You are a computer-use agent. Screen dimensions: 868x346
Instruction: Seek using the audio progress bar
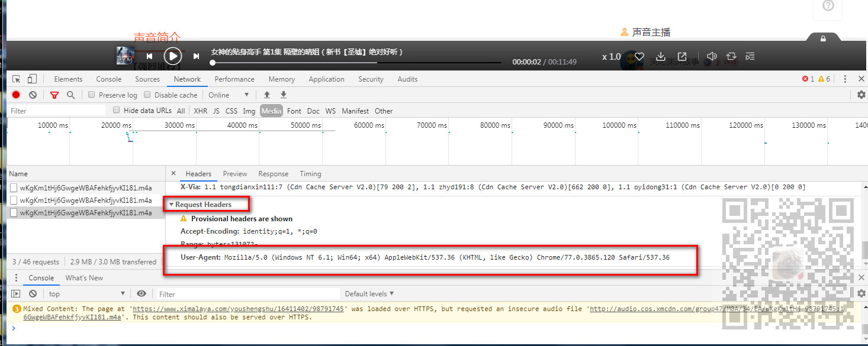(356, 62)
